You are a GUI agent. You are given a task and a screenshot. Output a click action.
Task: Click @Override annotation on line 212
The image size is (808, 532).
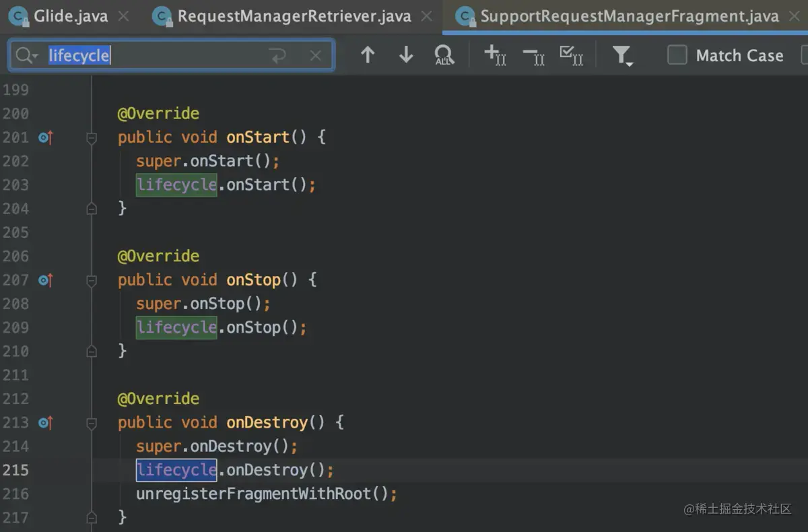158,399
